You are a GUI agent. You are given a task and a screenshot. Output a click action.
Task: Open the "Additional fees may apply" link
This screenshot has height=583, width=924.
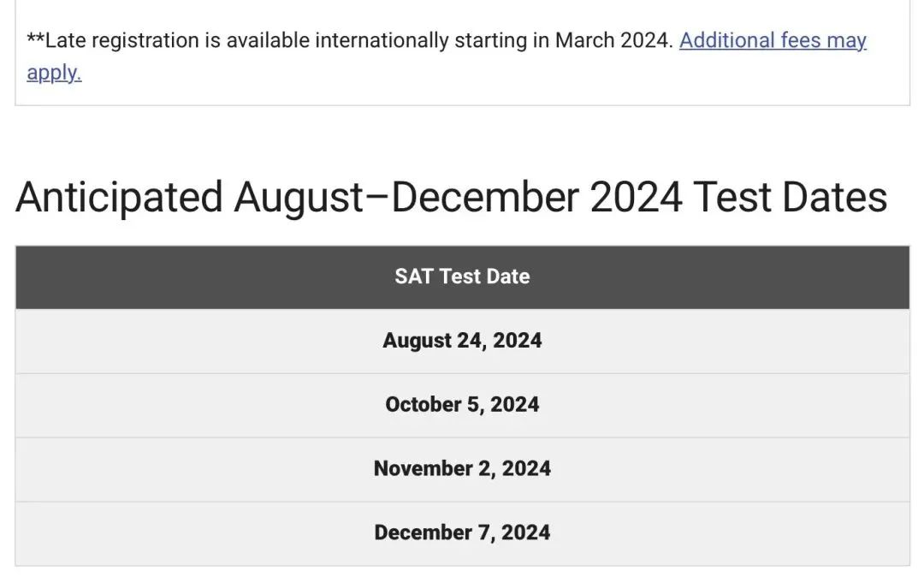(x=772, y=40)
